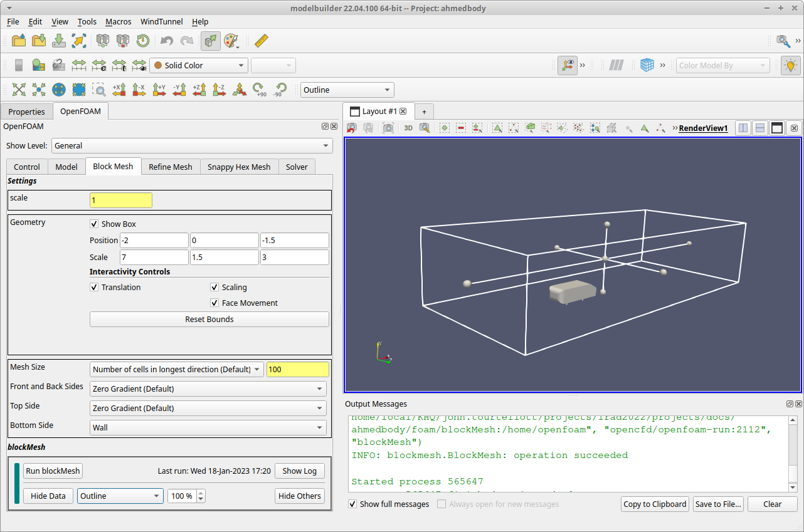
Task: Click the color palette icon
Action: (x=231, y=41)
